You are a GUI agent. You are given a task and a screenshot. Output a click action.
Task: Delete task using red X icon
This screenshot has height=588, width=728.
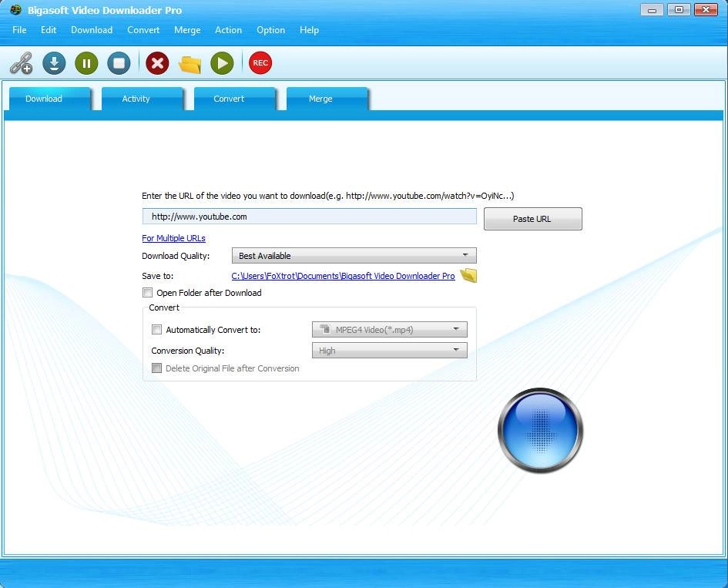(157, 63)
